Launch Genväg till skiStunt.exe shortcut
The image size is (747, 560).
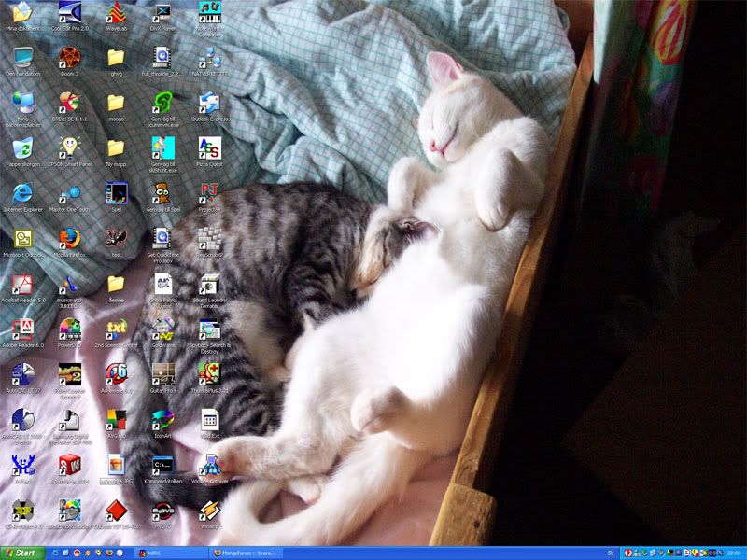coord(162,148)
